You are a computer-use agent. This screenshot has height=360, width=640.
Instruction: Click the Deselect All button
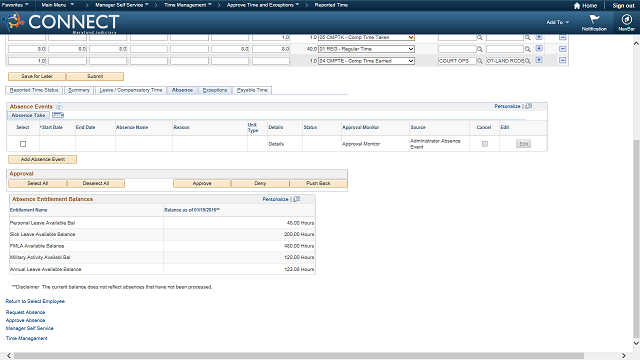96,183
